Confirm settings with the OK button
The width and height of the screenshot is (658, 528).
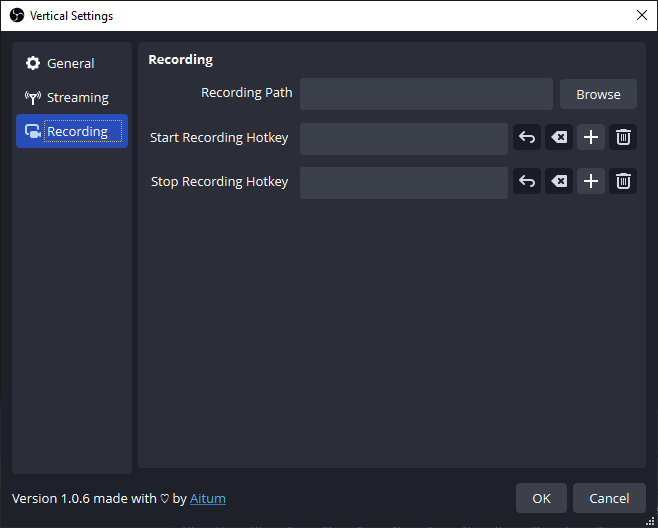pos(541,498)
